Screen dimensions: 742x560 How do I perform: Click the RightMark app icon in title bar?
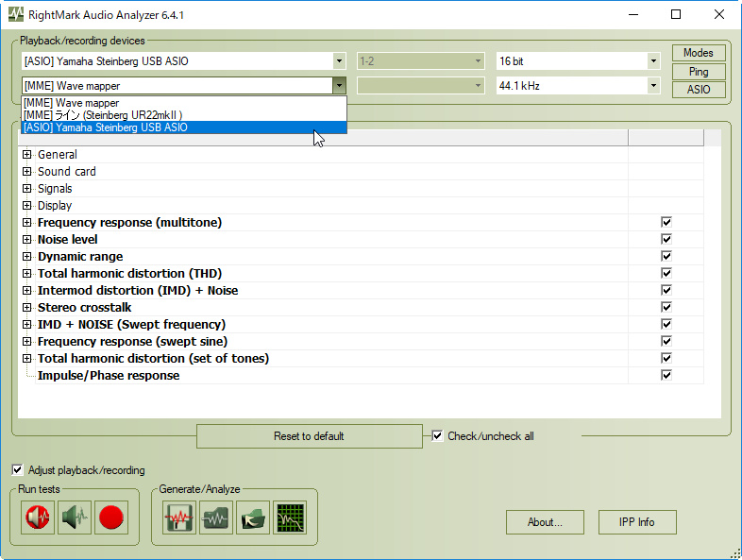(16, 14)
